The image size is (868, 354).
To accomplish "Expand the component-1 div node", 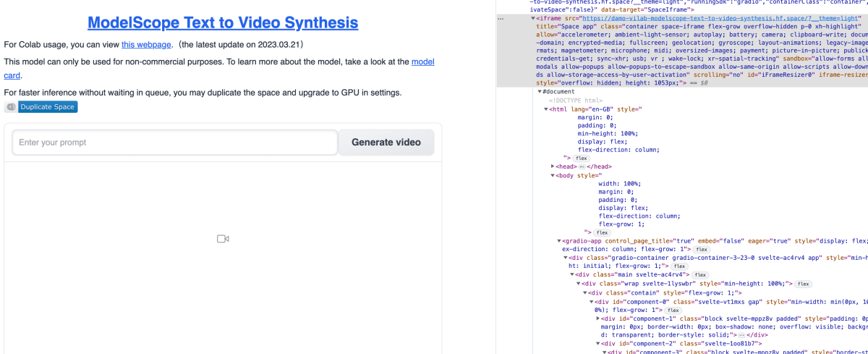I will pyautogui.click(x=598, y=318).
